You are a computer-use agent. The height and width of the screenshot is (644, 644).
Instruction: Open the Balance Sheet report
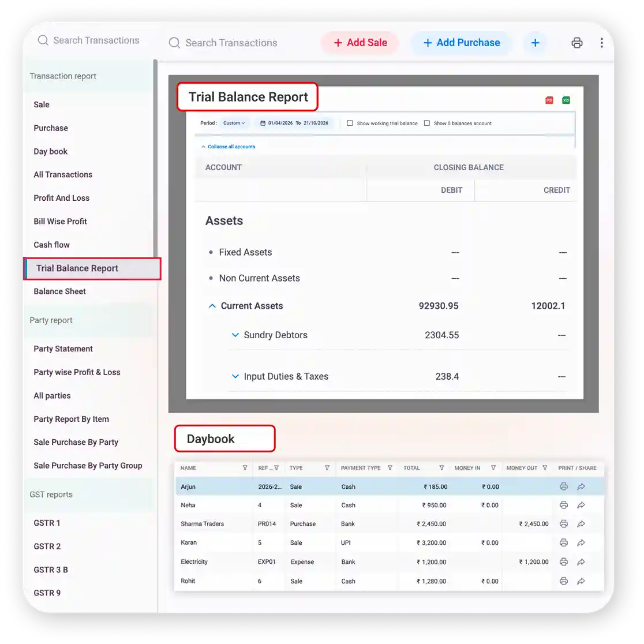pyautogui.click(x=59, y=291)
